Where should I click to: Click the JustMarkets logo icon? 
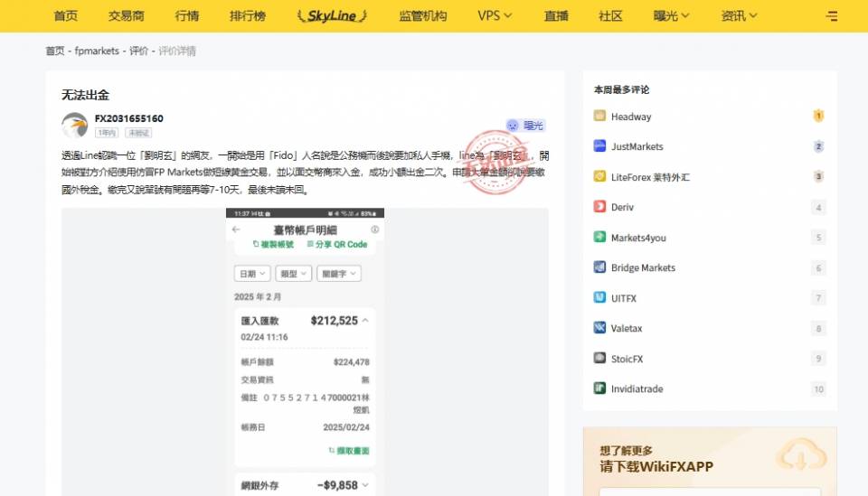[x=599, y=145]
